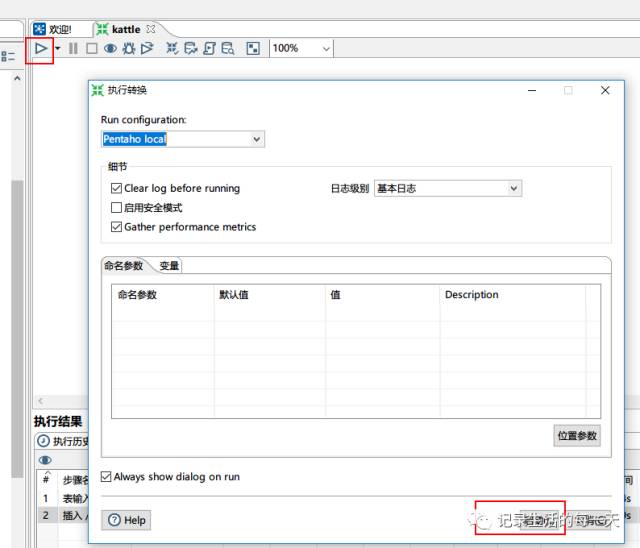The height and width of the screenshot is (548, 640).
Task: Click the # column header in results
Action: point(46,479)
